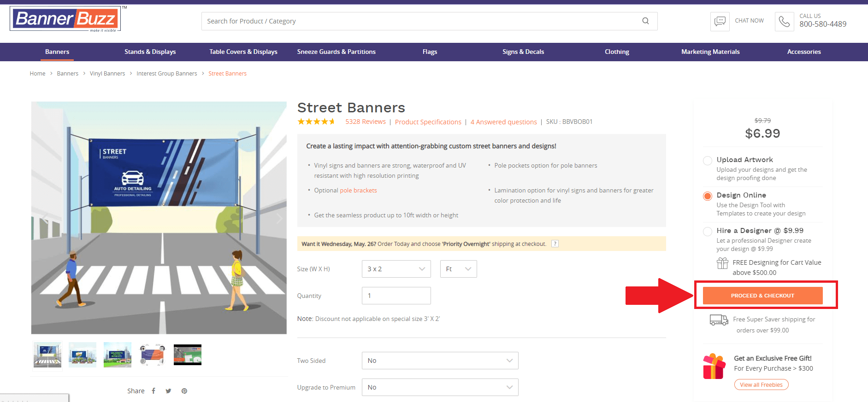
Task: Go to BannerBuzz home via logo
Action: pos(65,19)
